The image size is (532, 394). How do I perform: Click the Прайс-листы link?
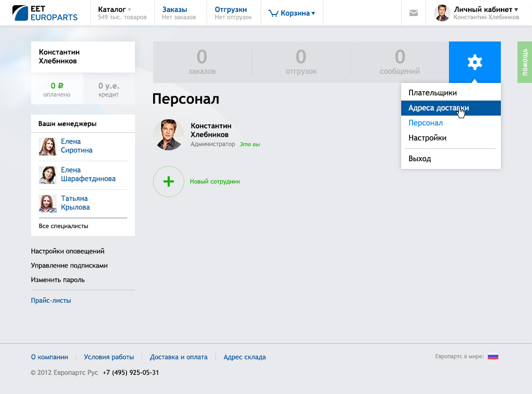click(51, 300)
